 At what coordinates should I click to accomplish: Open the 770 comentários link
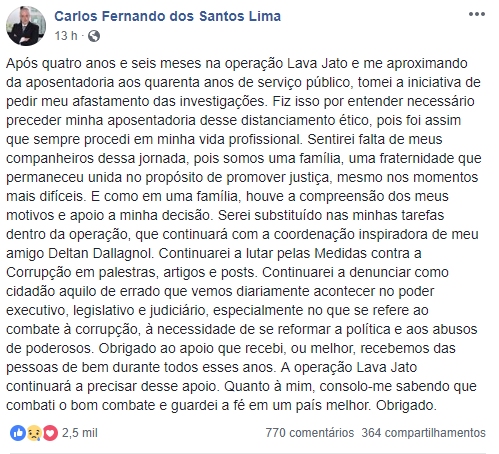pos(310,433)
